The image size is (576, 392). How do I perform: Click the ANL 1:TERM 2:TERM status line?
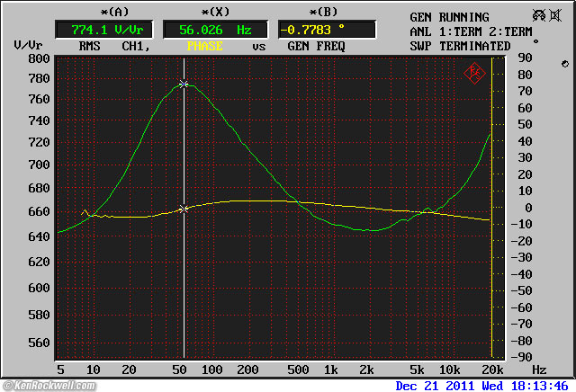[x=471, y=31]
